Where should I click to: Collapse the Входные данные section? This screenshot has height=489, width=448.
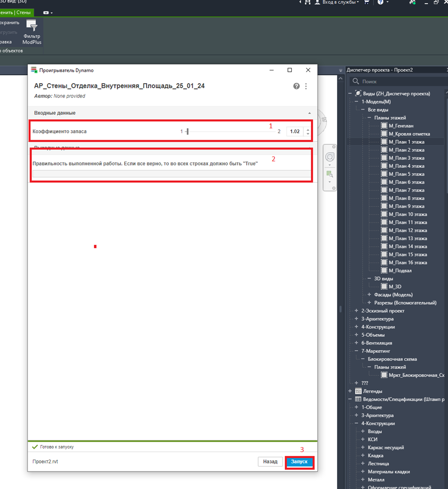[309, 113]
